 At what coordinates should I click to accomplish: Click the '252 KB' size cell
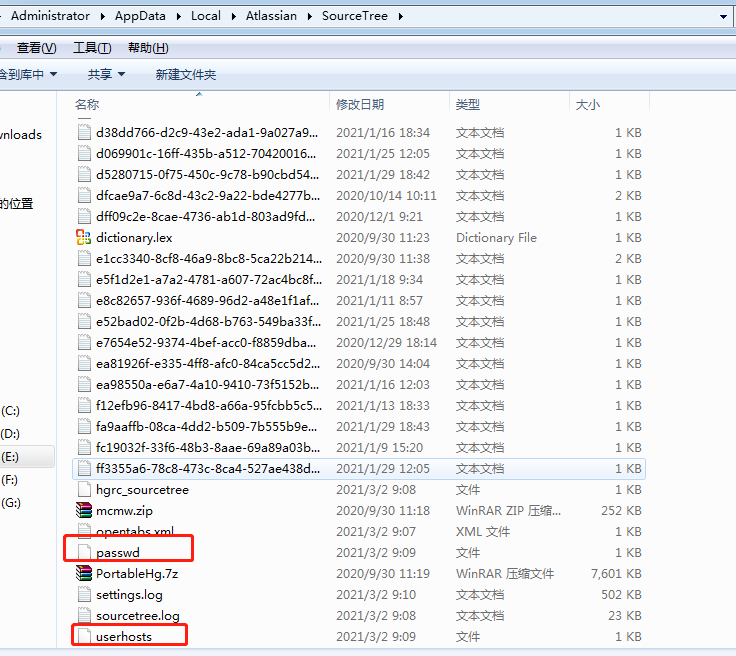coord(621,510)
